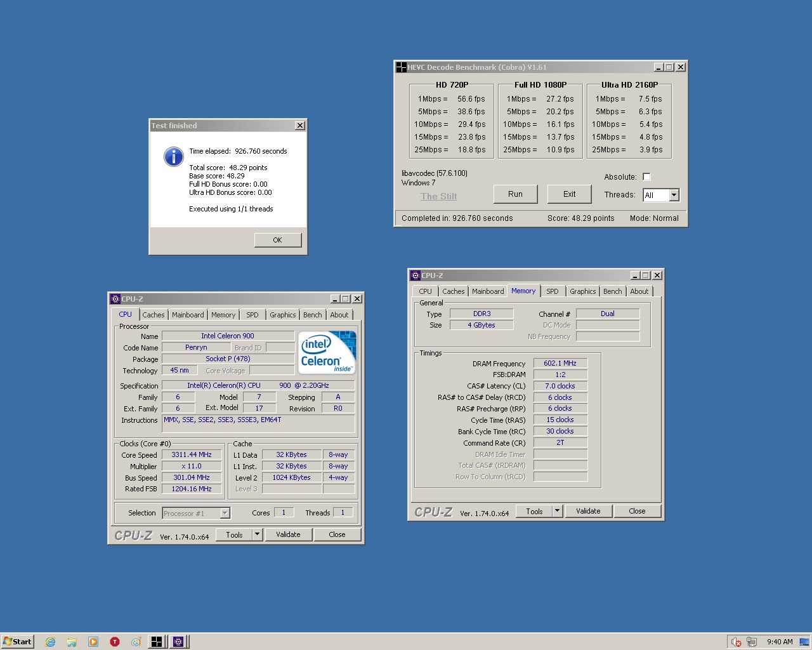Open the Processor #1 selection dropdown
812x650 pixels.
(x=196, y=513)
